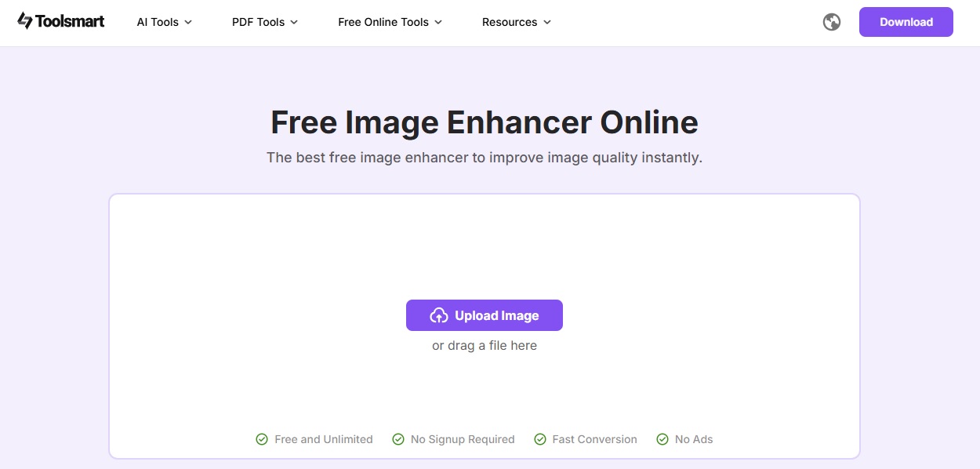
Task: Open the language globe icon
Action: pyautogui.click(x=832, y=22)
